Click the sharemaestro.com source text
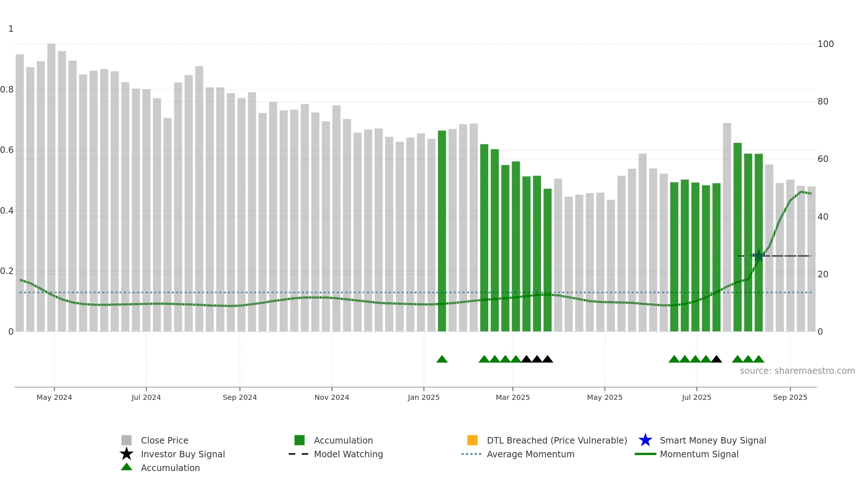Screen dimensions: 868x488 (797, 371)
